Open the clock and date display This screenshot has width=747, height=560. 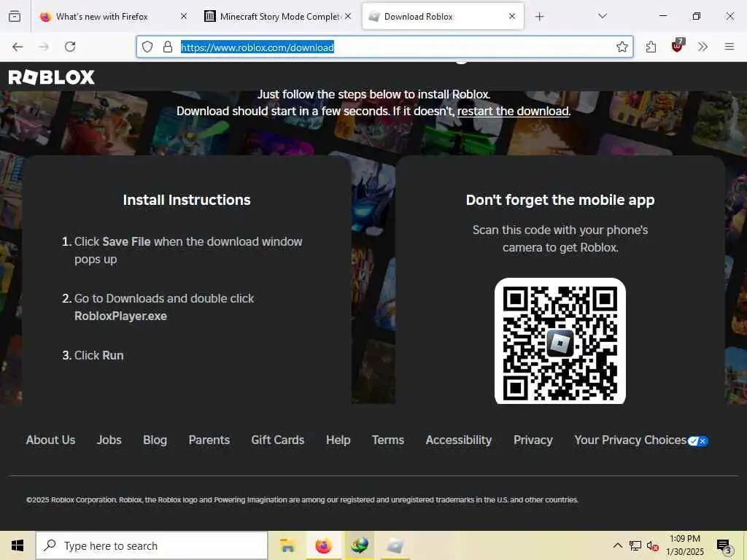pyautogui.click(x=684, y=545)
